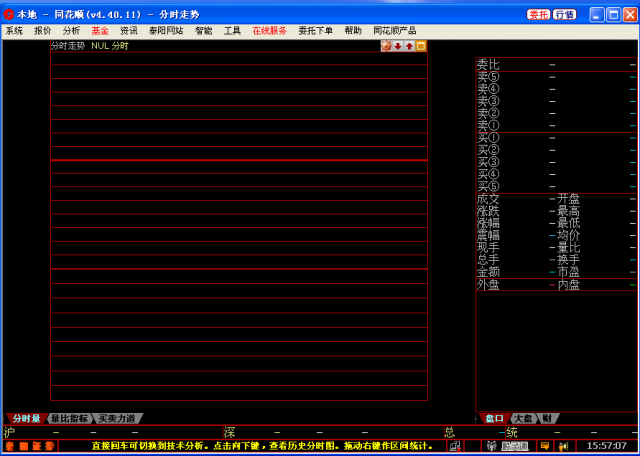
Task: Click the red down-arrow chart icon
Action: [x=398, y=46]
